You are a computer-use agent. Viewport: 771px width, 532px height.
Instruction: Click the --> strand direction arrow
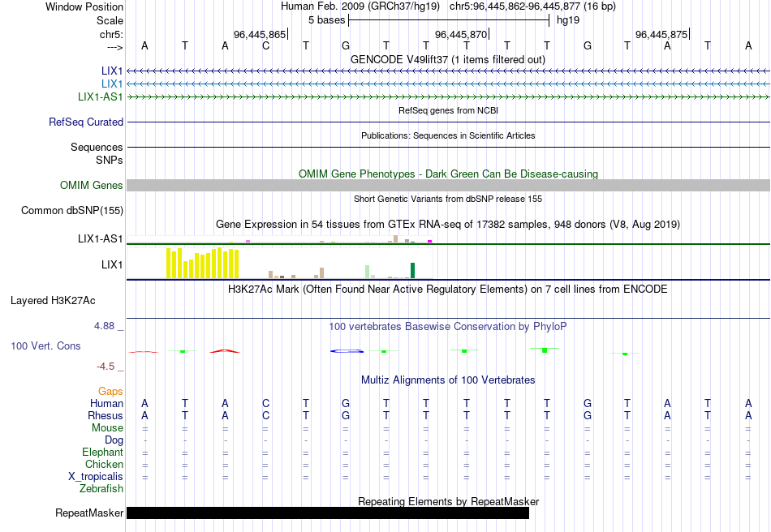tap(115, 47)
